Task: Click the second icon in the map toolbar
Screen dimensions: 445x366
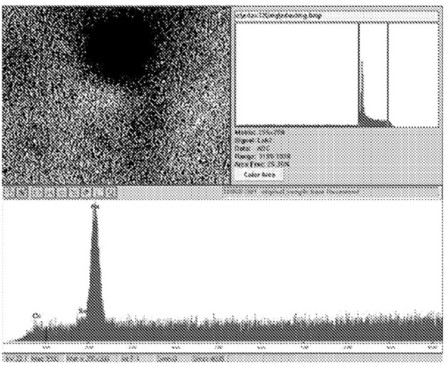Action: point(22,193)
